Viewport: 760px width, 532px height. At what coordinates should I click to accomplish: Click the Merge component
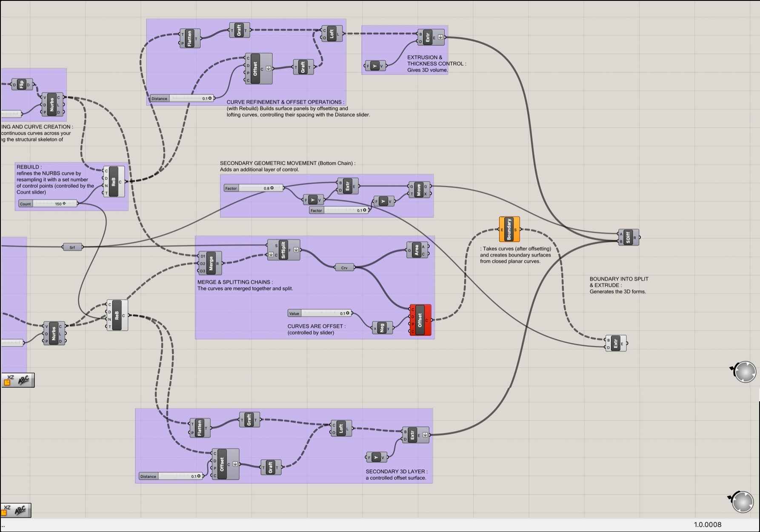point(211,263)
